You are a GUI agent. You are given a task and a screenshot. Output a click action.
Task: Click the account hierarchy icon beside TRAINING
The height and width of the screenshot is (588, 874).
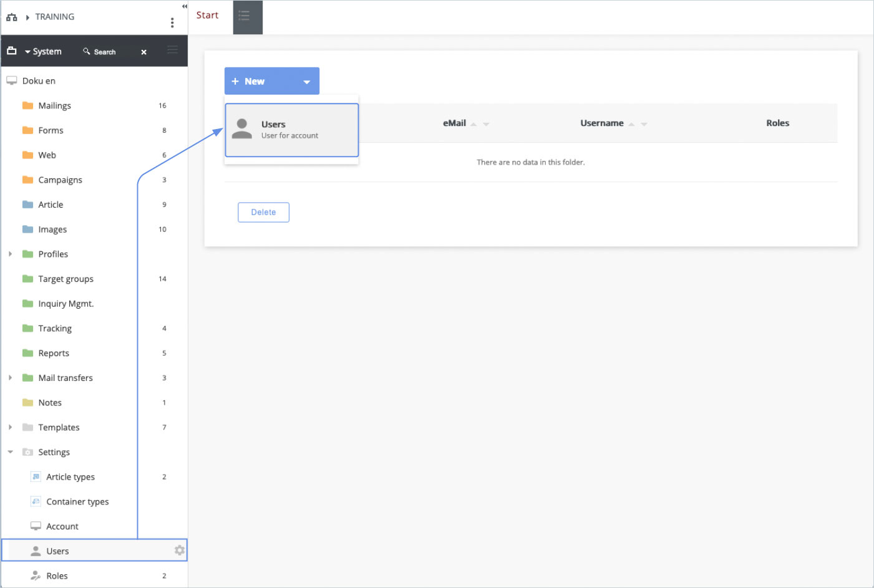tap(12, 17)
